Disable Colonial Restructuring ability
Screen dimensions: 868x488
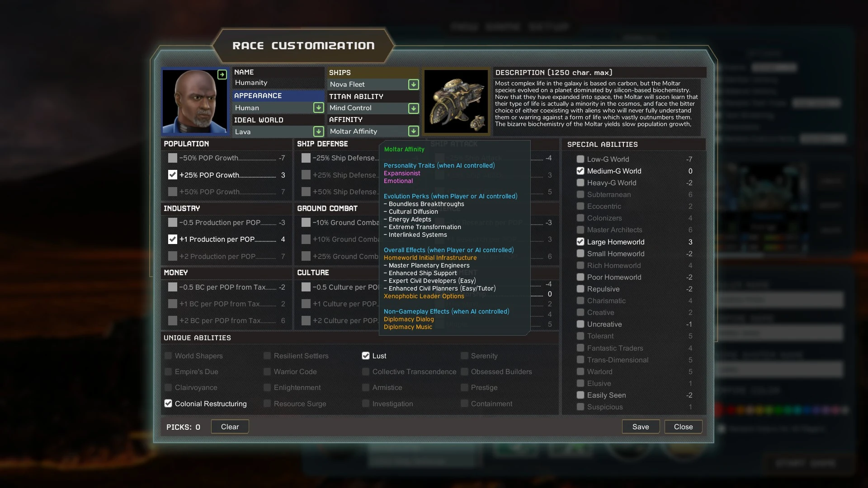(168, 404)
